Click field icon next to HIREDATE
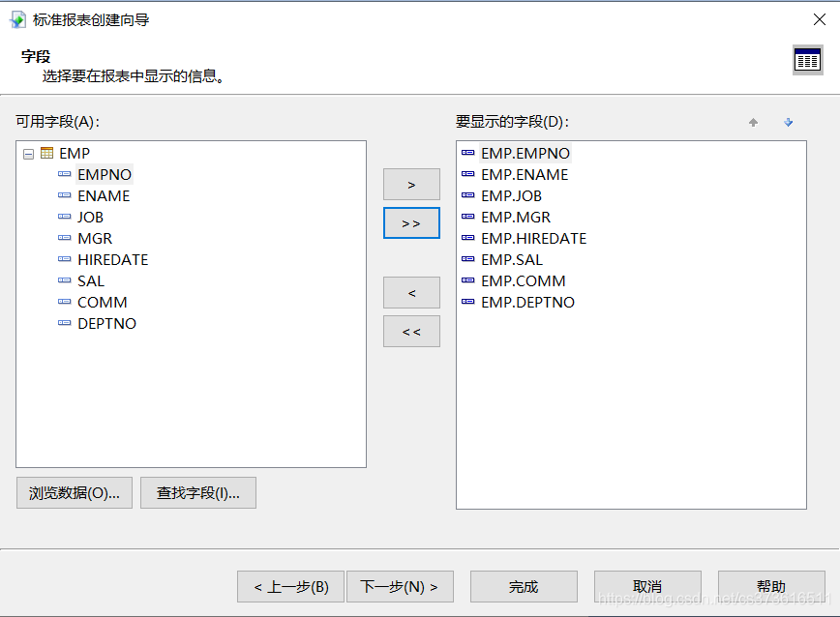 click(64, 259)
